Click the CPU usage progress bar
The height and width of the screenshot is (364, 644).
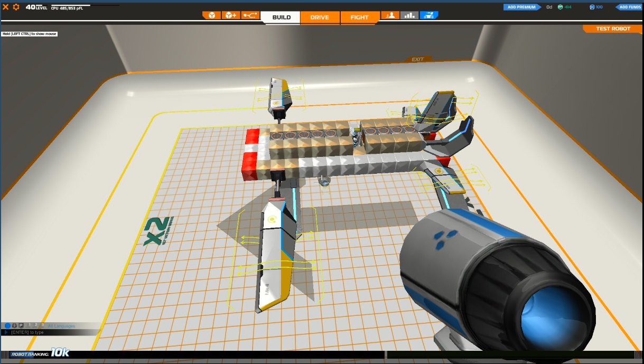pyautogui.click(x=70, y=6)
